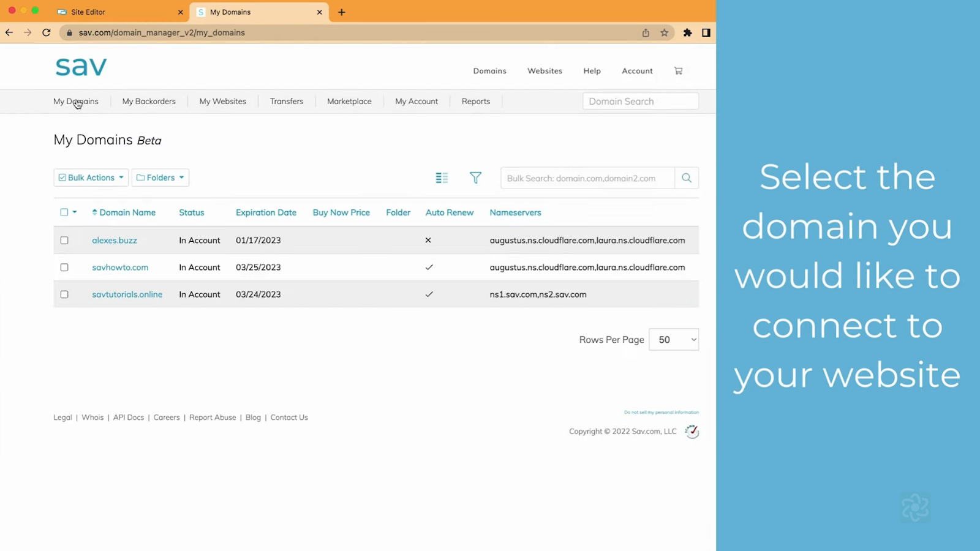Toggle auto renew for savhowto.com
Screen dimensions: 980x551
point(429,268)
